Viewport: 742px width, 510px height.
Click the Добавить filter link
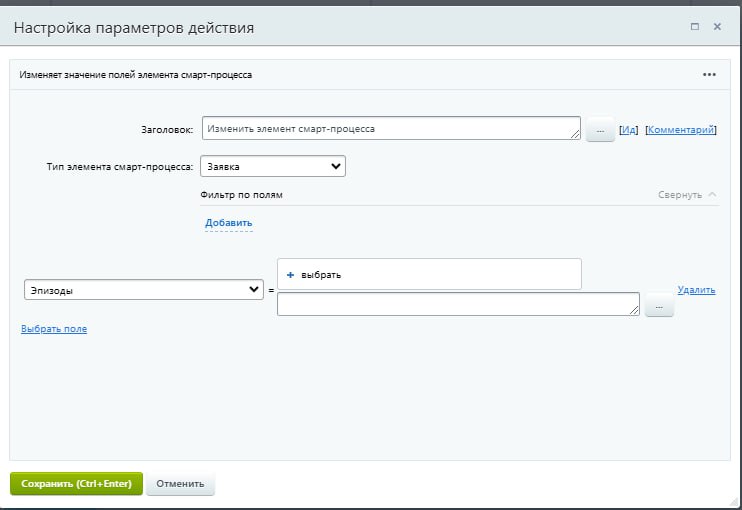(229, 222)
